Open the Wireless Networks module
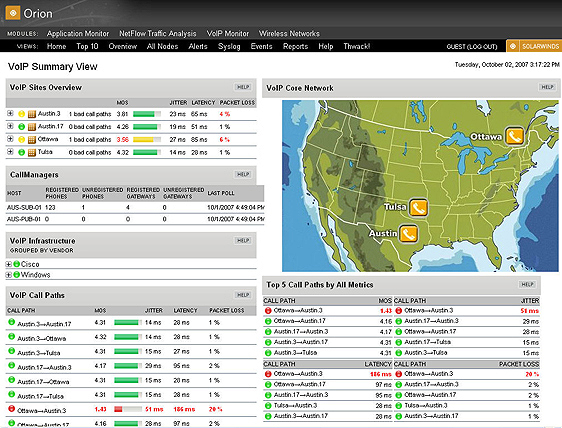 (x=289, y=34)
